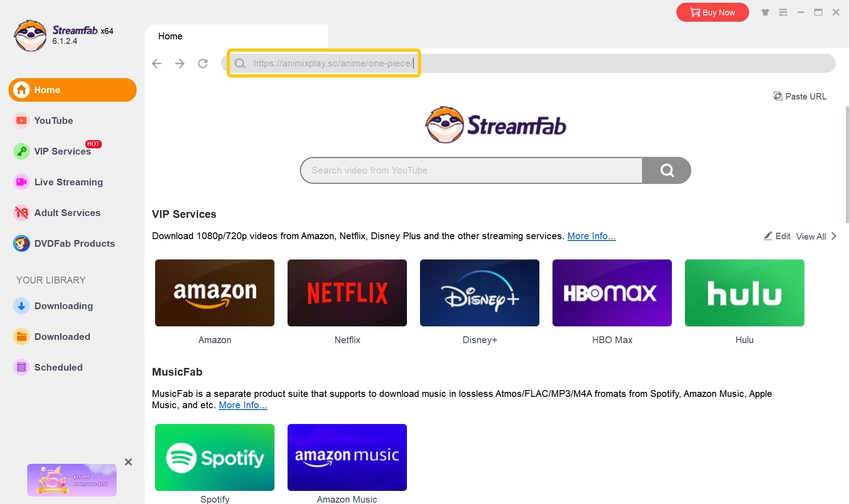Click the Search video from YouTube field
Viewport: 850px width, 504px height.
pos(471,170)
